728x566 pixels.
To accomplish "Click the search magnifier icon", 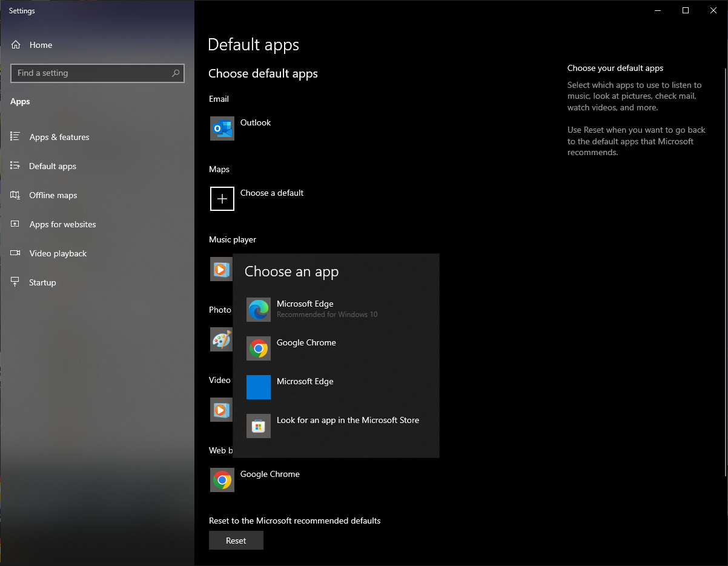I will (x=176, y=73).
